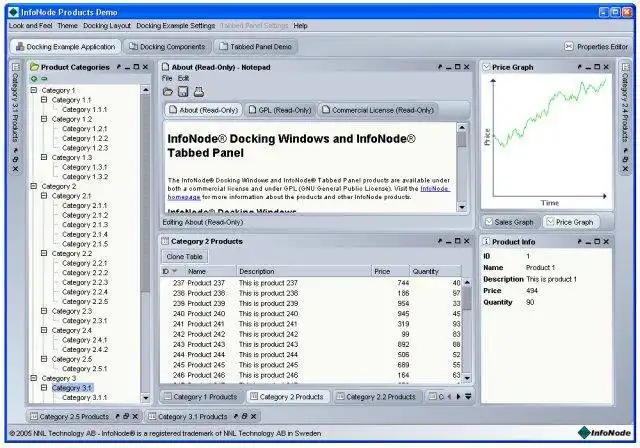The height and width of the screenshot is (448, 640).
Task: Click the product tabs scroll-left arrow
Action: (449, 396)
